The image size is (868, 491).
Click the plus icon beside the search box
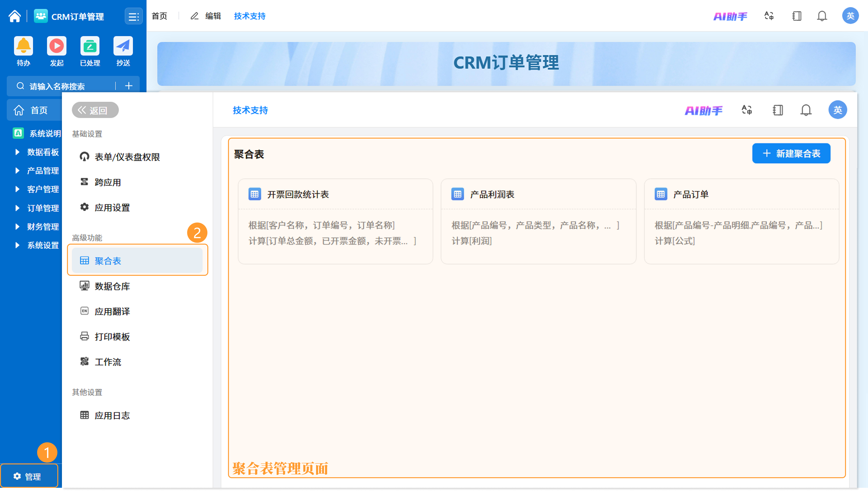pyautogui.click(x=128, y=86)
